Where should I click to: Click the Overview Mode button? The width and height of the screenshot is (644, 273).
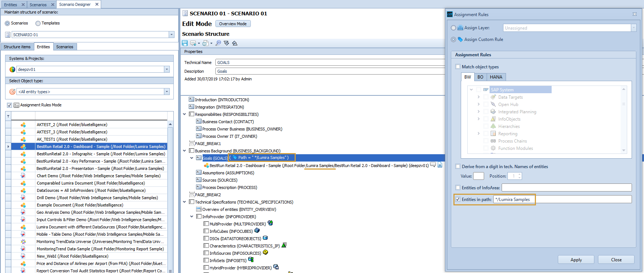click(x=233, y=24)
